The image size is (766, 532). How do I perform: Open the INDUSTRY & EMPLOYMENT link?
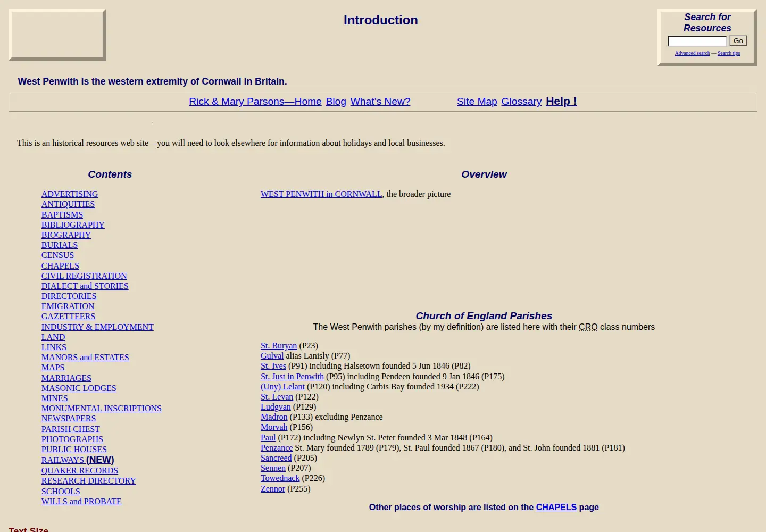click(97, 327)
